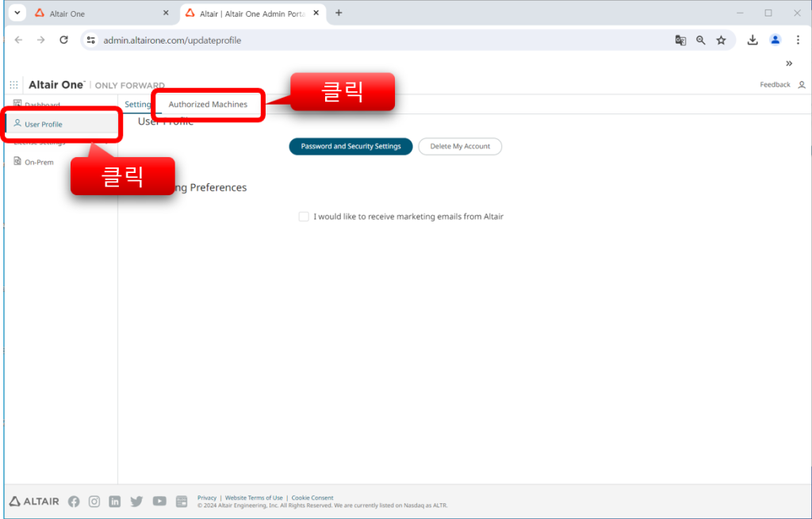
Task: Open Altair Facebook page icon
Action: pyautogui.click(x=74, y=502)
